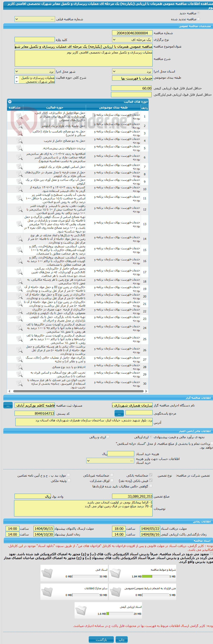The image size is (213, 644).
Task: Click the طبقه بندی موضوعی column header
Action: coord(113,107)
